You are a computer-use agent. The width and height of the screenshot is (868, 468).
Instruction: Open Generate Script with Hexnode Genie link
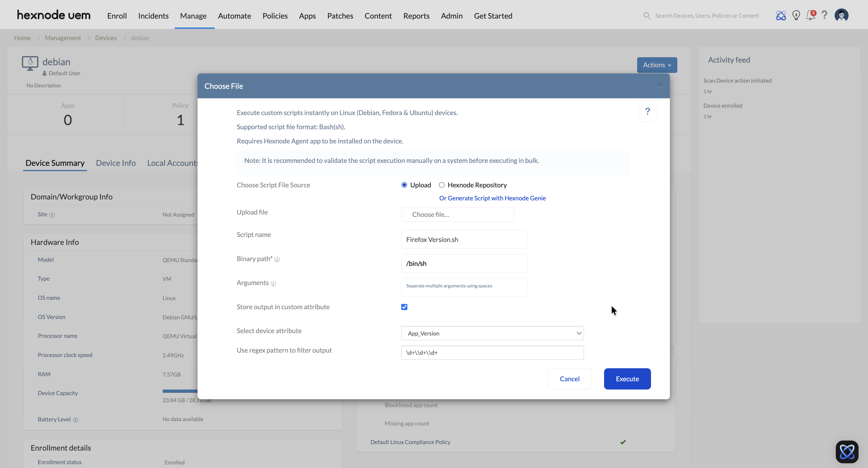492,198
